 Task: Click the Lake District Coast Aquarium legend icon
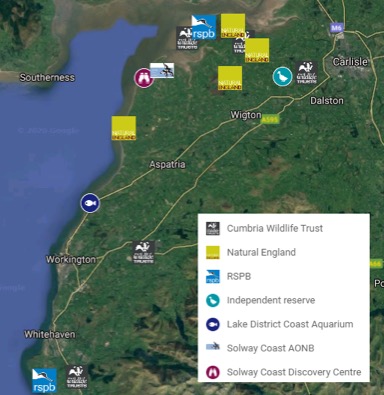213,324
